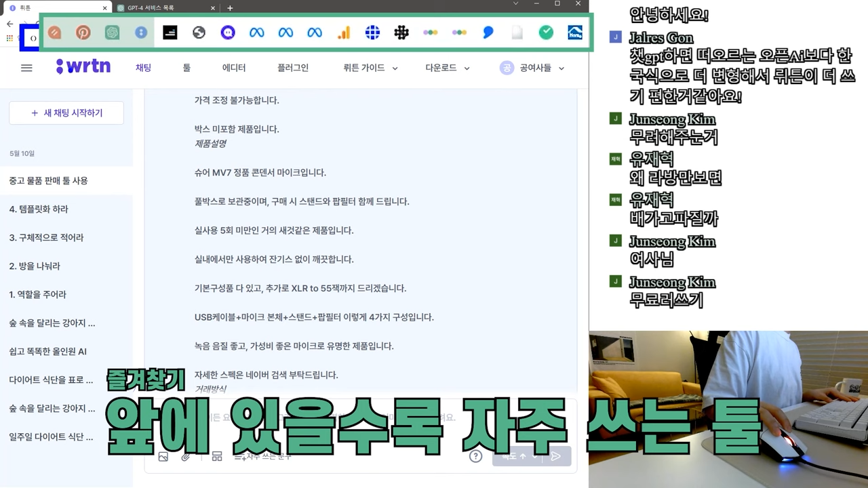Select the 에디터 menu item

pyautogui.click(x=233, y=68)
